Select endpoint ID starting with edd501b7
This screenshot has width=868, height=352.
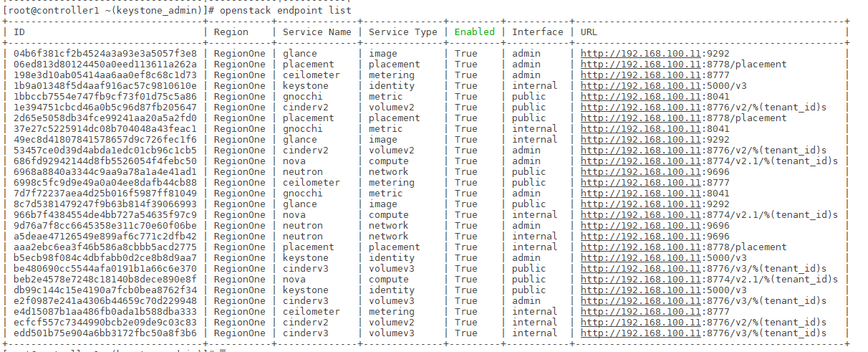tap(105, 333)
